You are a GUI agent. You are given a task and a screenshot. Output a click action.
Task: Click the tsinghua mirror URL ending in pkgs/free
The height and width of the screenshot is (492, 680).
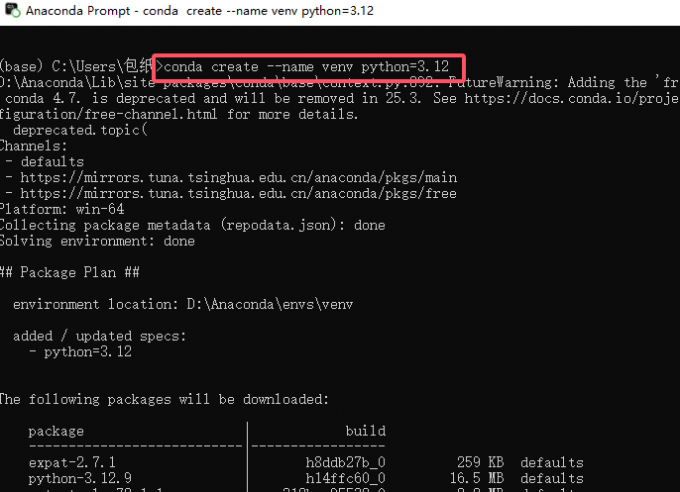239,194
